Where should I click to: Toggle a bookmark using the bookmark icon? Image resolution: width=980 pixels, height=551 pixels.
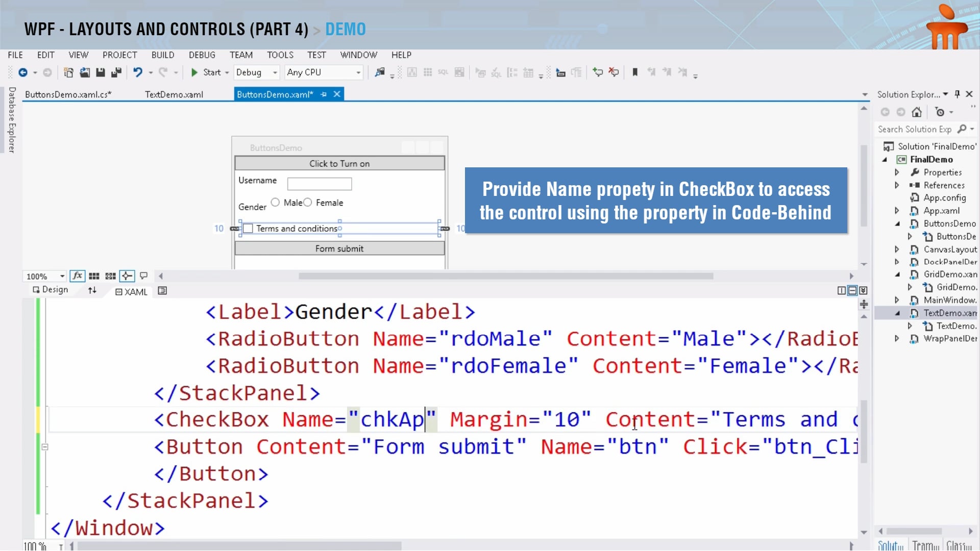point(634,72)
